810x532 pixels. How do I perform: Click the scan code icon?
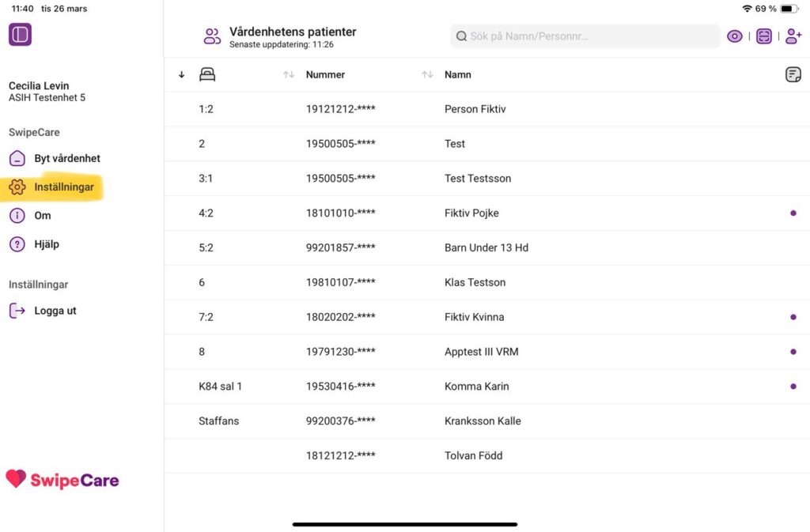pos(764,36)
